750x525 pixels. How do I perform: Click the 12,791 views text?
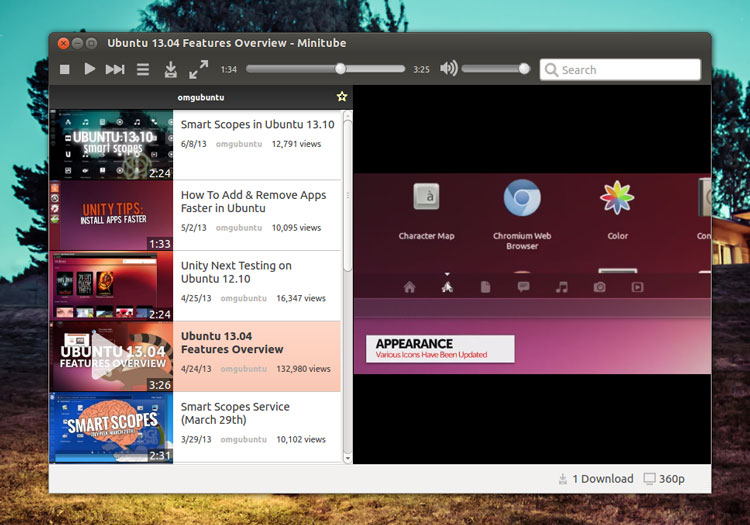(x=296, y=144)
